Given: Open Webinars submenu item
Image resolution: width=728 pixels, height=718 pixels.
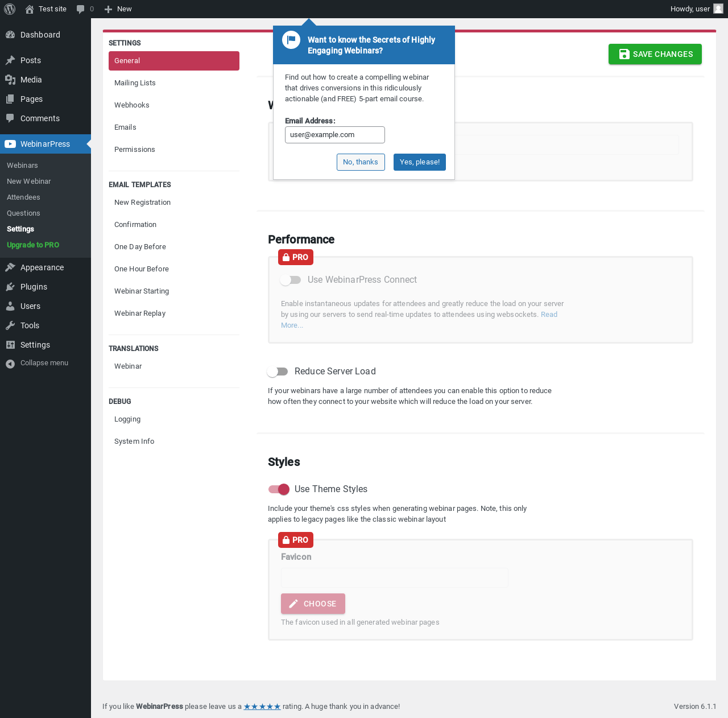Looking at the screenshot, I should pos(45,166).
